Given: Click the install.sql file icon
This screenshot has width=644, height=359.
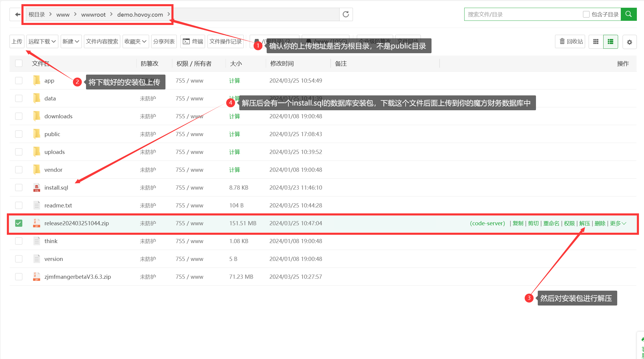Looking at the screenshot, I should pos(37,188).
